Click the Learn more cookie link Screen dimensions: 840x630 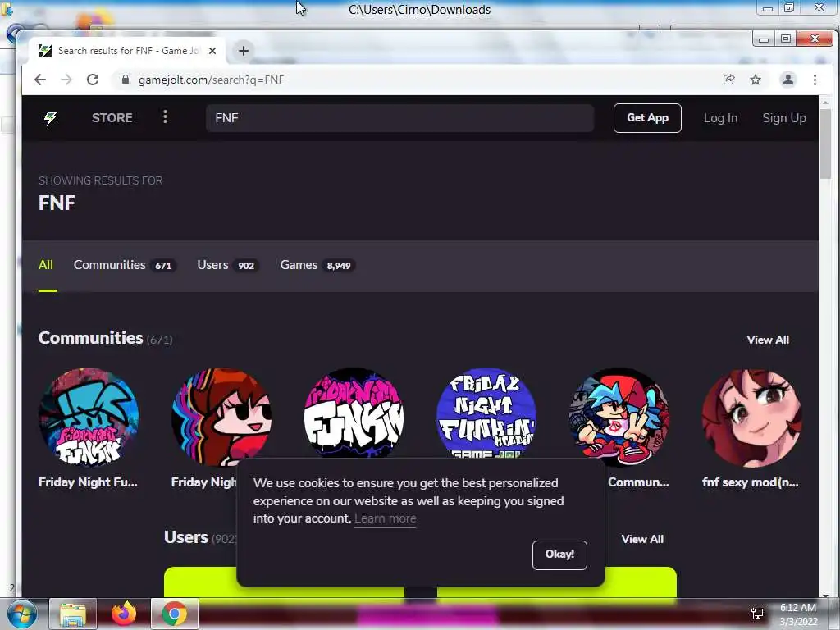pyautogui.click(x=386, y=518)
